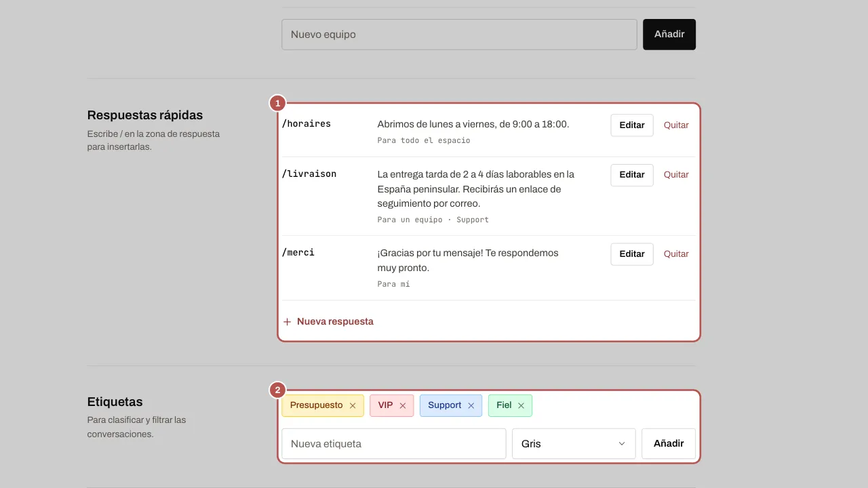Edit the /horaires quick reply

(x=632, y=125)
